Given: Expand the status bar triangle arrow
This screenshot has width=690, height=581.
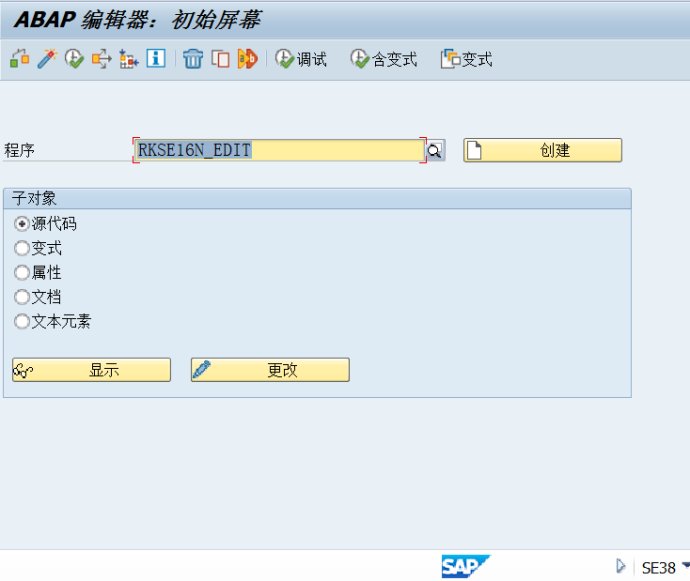Looking at the screenshot, I should (x=620, y=566).
